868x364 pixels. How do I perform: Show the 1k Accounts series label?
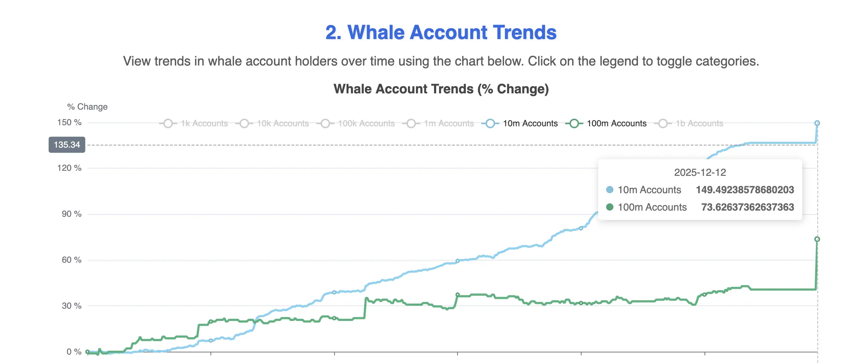204,124
